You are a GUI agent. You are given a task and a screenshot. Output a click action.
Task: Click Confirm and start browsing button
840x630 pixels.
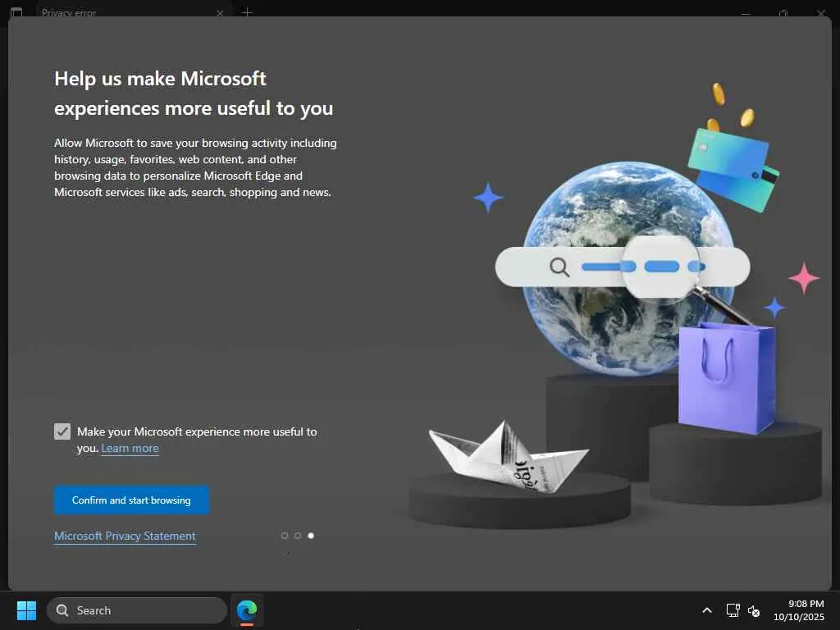pos(131,500)
